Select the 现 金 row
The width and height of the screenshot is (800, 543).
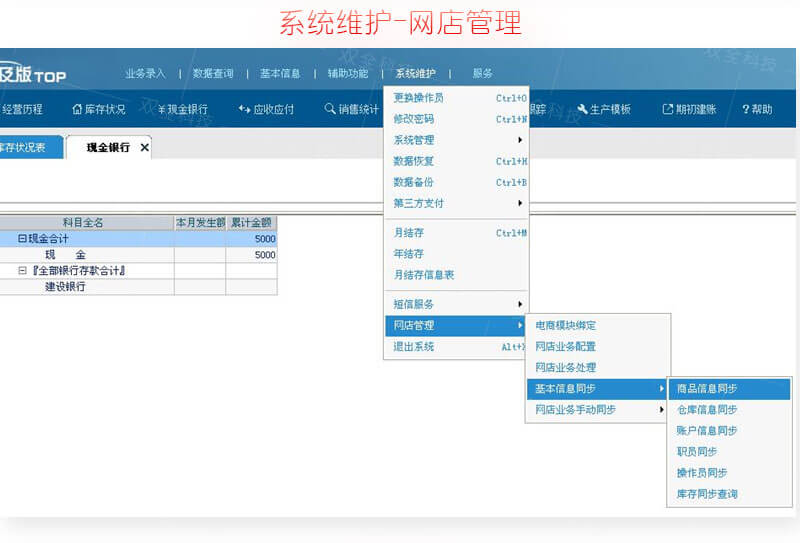[138, 255]
